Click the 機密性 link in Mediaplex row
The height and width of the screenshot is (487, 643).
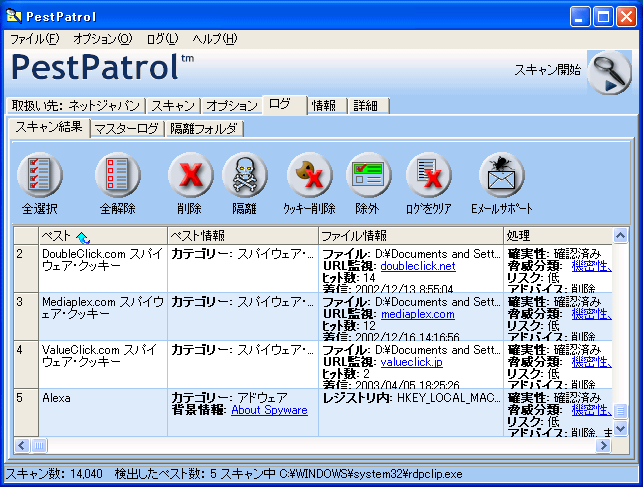tap(591, 314)
